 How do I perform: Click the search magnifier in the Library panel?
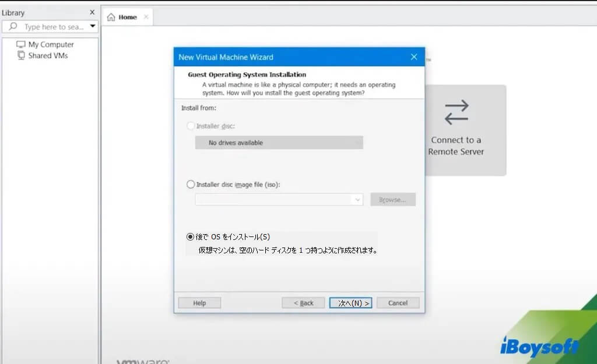tap(12, 26)
